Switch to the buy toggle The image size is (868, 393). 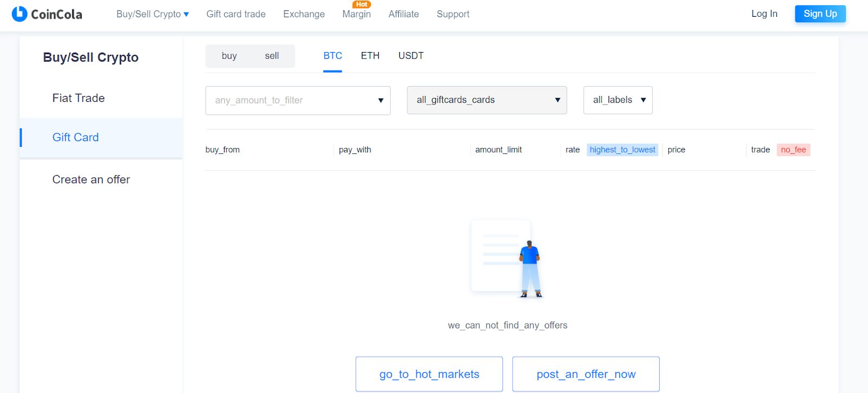coord(229,56)
